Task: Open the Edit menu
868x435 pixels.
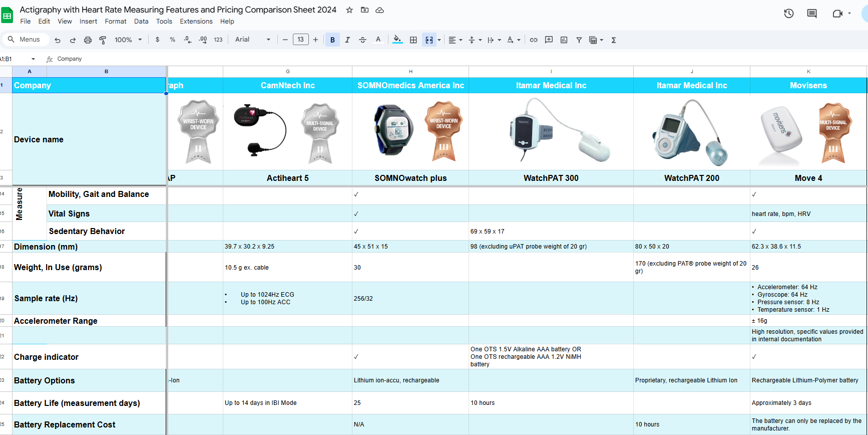Action: click(44, 21)
